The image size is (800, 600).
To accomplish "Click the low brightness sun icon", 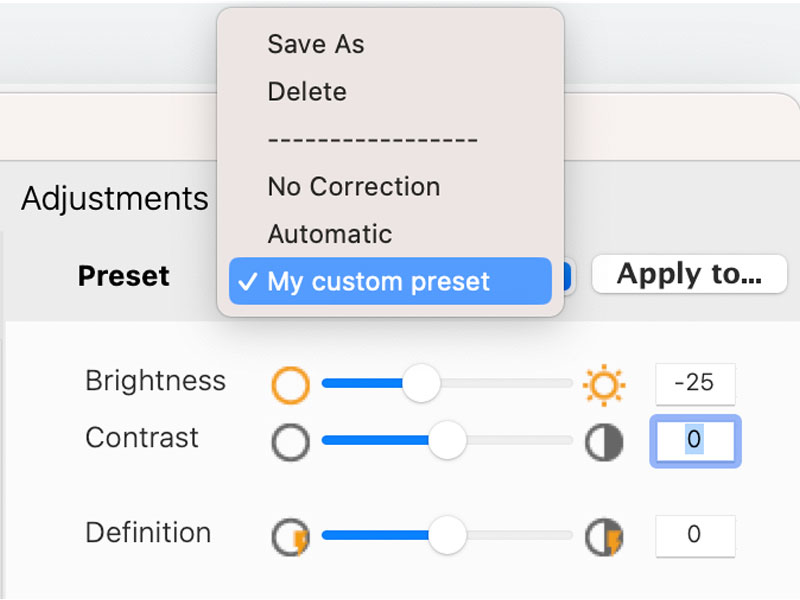I will pyautogui.click(x=290, y=384).
